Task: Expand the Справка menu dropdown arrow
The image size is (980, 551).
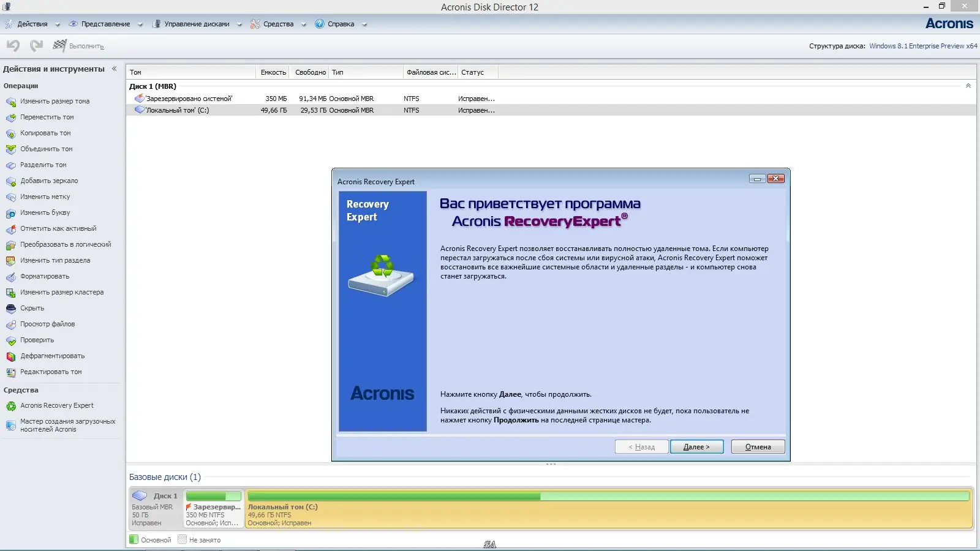Action: [x=364, y=25]
